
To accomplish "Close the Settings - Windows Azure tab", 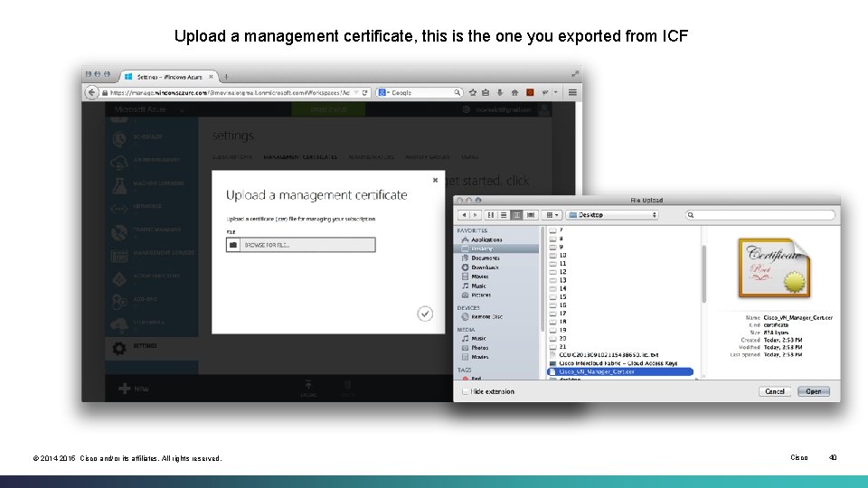I will [211, 77].
